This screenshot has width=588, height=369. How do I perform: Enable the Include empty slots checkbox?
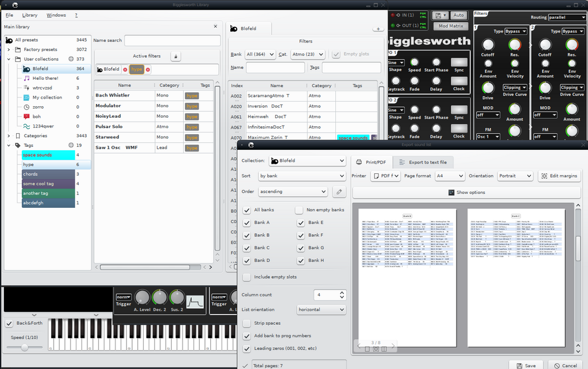click(247, 277)
